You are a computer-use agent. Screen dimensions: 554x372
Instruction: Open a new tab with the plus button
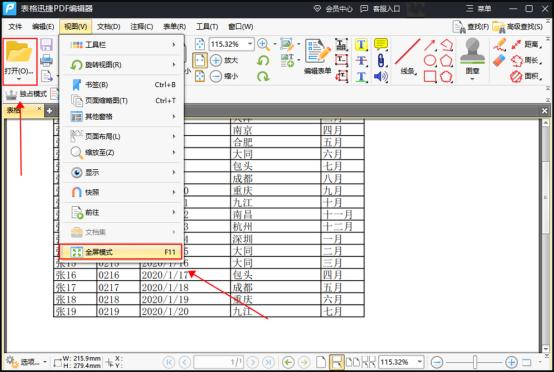(49, 111)
